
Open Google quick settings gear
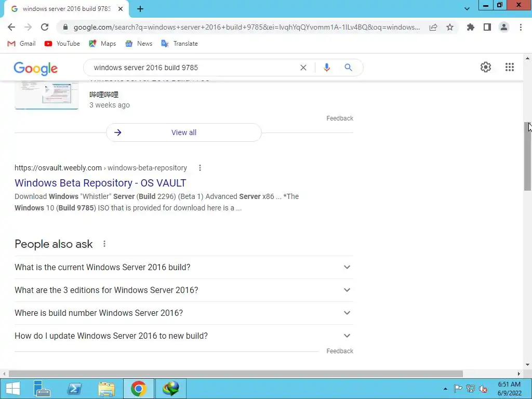click(486, 67)
